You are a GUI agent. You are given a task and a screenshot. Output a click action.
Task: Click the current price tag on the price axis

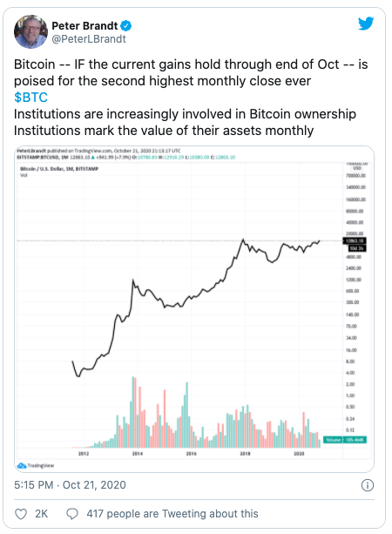pos(355,240)
